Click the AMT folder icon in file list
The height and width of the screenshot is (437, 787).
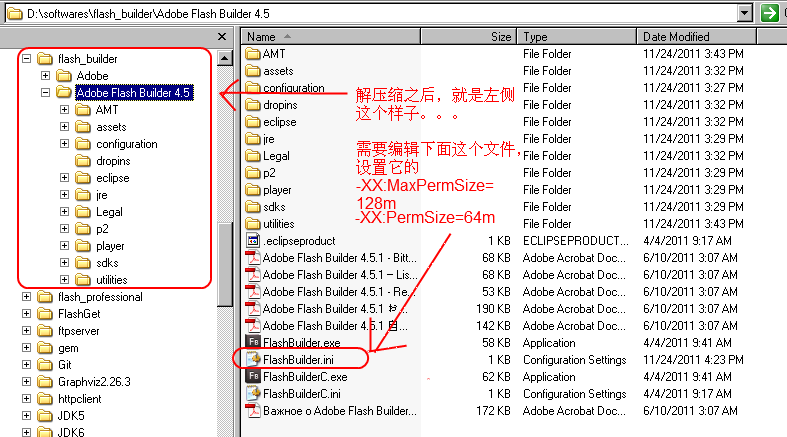point(253,53)
